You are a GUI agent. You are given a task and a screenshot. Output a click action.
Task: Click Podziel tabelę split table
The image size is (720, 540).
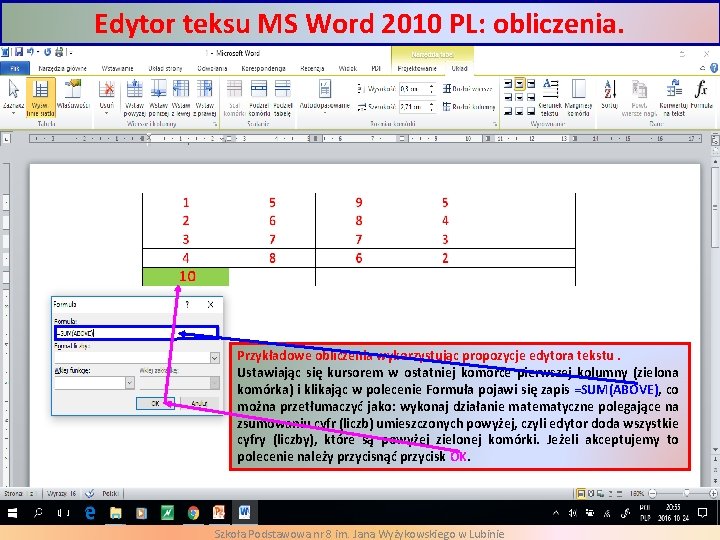[x=282, y=97]
